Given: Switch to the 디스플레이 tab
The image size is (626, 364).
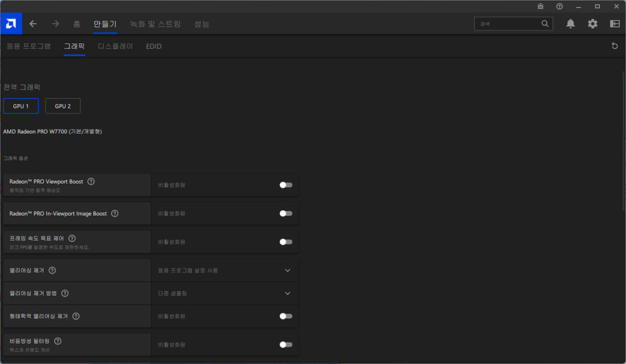Looking at the screenshot, I should [115, 46].
